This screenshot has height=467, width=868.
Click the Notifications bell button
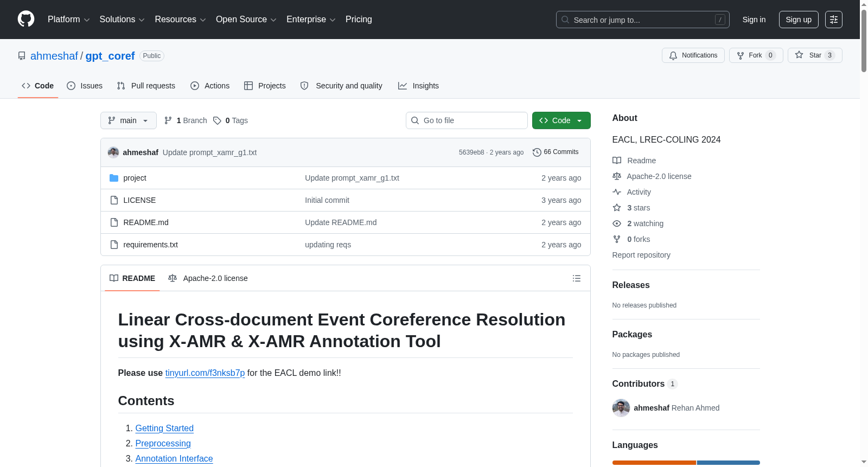tap(693, 55)
